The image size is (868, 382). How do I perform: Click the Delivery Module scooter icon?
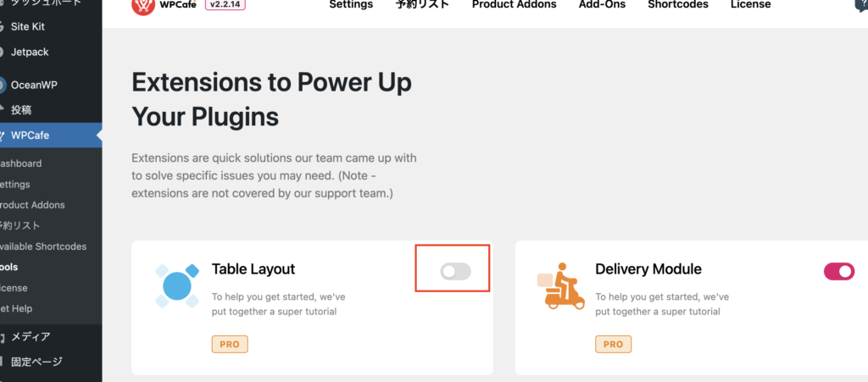561,285
